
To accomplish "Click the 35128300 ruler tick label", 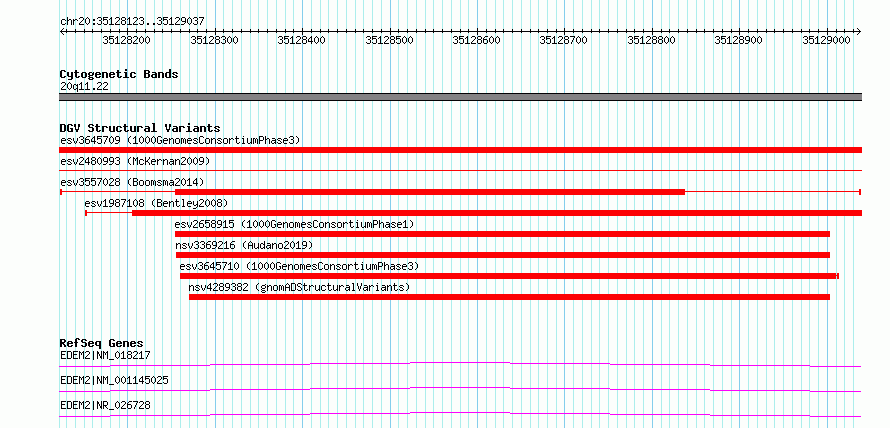I will [214, 40].
